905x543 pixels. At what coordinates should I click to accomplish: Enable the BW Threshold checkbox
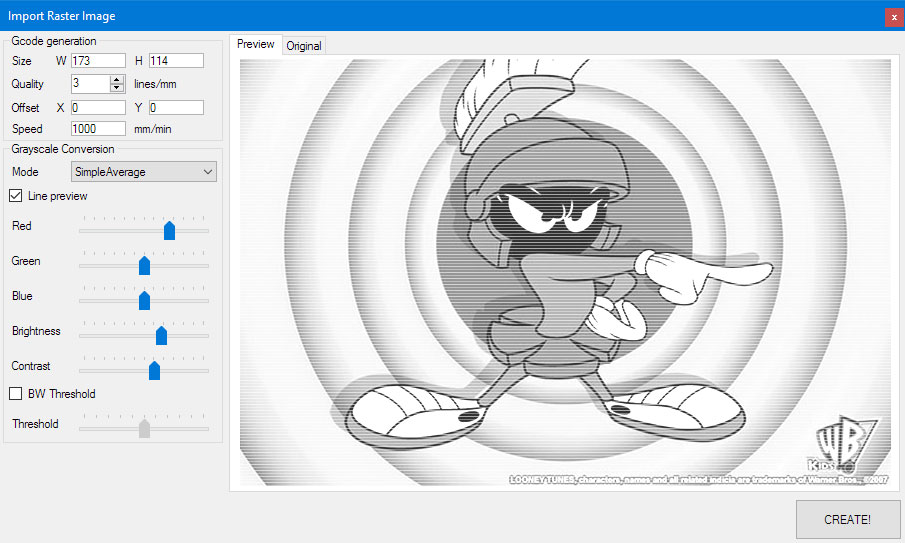click(16, 394)
